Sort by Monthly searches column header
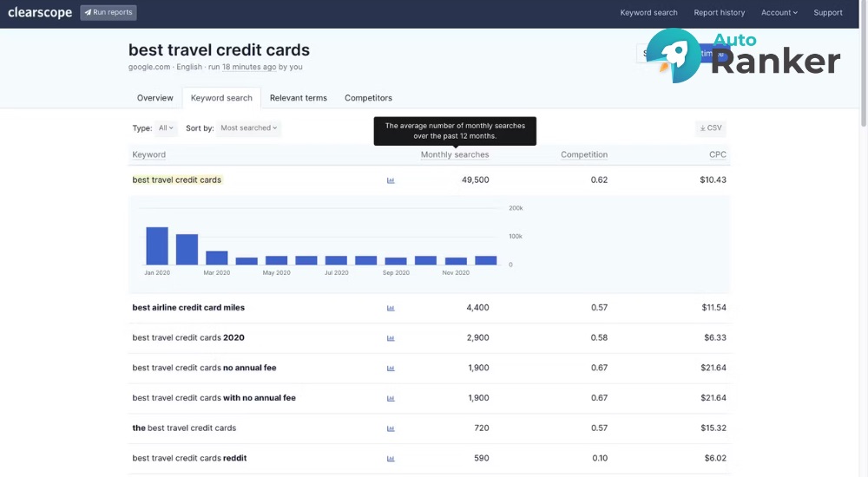This screenshot has height=477, width=868. pyautogui.click(x=454, y=154)
